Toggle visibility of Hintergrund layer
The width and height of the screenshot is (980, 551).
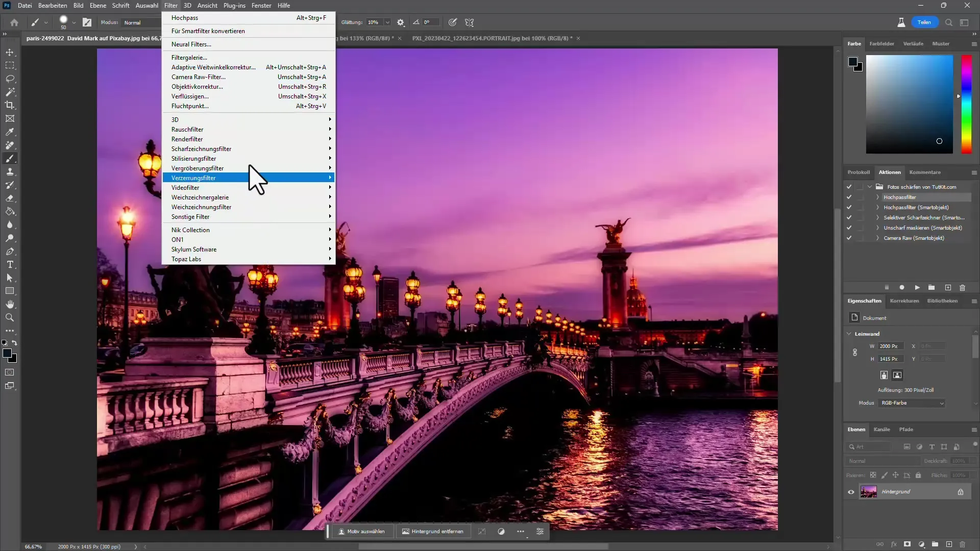click(851, 492)
